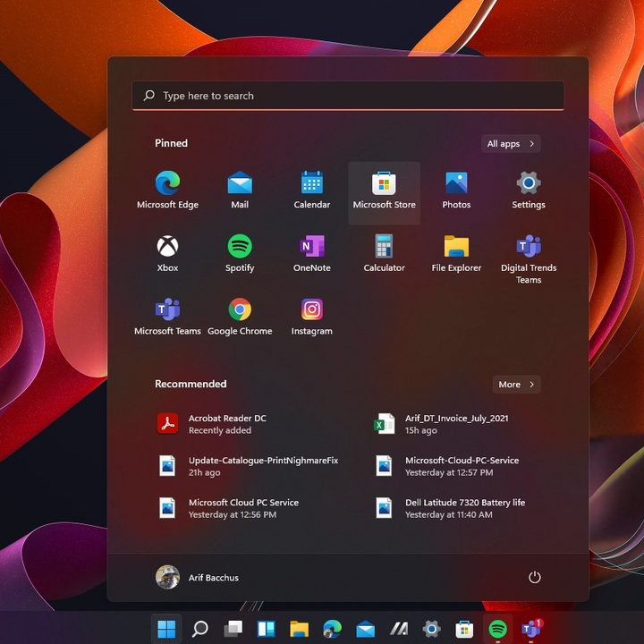Image resolution: width=644 pixels, height=644 pixels.
Task: Open Task View on the taskbar
Action: (233, 629)
